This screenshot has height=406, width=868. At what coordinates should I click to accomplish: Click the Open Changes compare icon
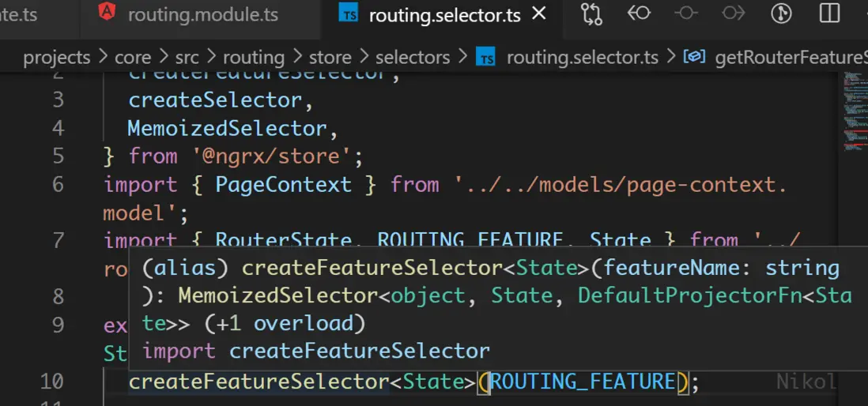pyautogui.click(x=591, y=13)
